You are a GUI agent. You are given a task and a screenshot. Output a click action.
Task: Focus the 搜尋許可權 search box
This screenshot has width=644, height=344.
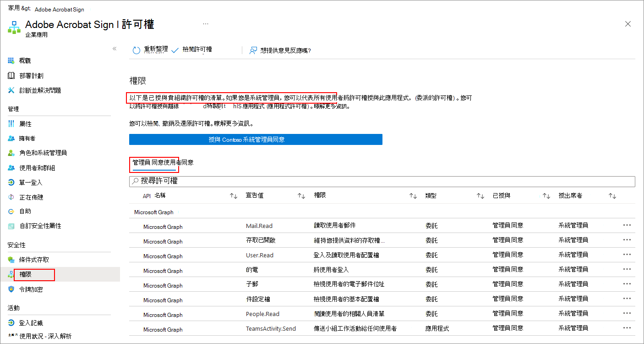coord(382,181)
